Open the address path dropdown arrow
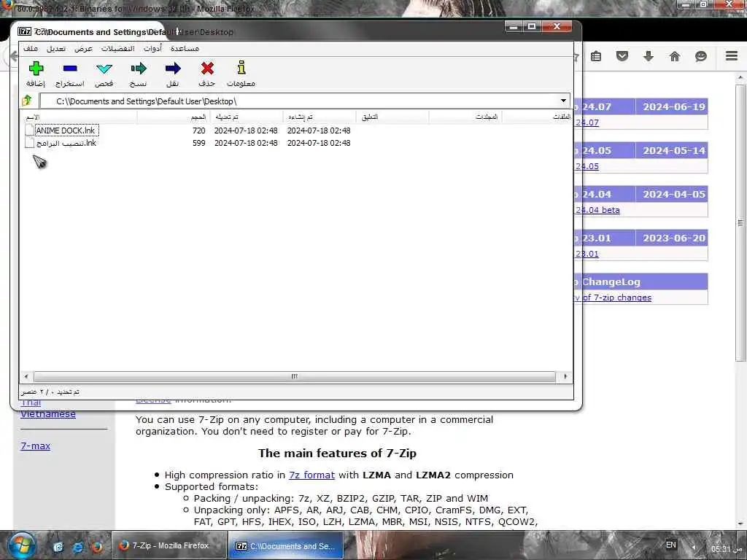This screenshot has height=560, width=747. click(x=563, y=101)
